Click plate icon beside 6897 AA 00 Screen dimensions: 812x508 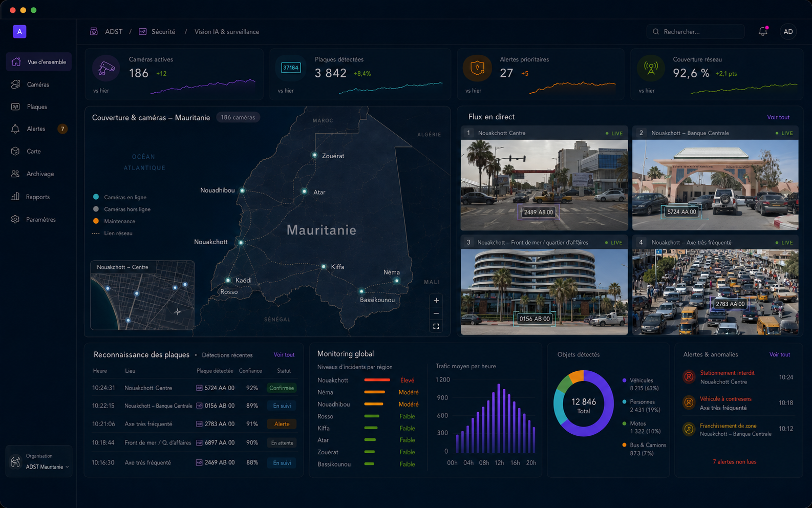pyautogui.click(x=199, y=442)
